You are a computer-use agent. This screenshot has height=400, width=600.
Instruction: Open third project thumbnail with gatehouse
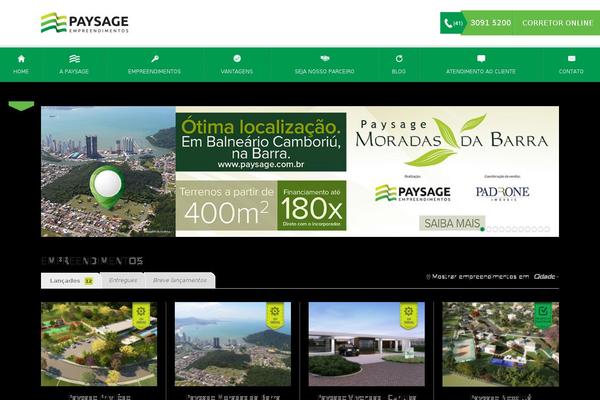pyautogui.click(x=367, y=344)
